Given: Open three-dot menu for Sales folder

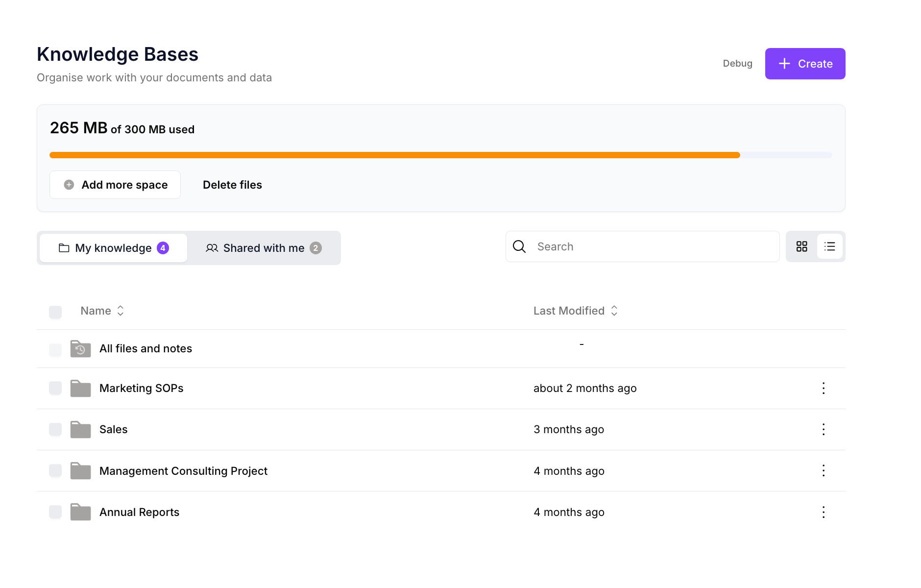Looking at the screenshot, I should click(824, 429).
